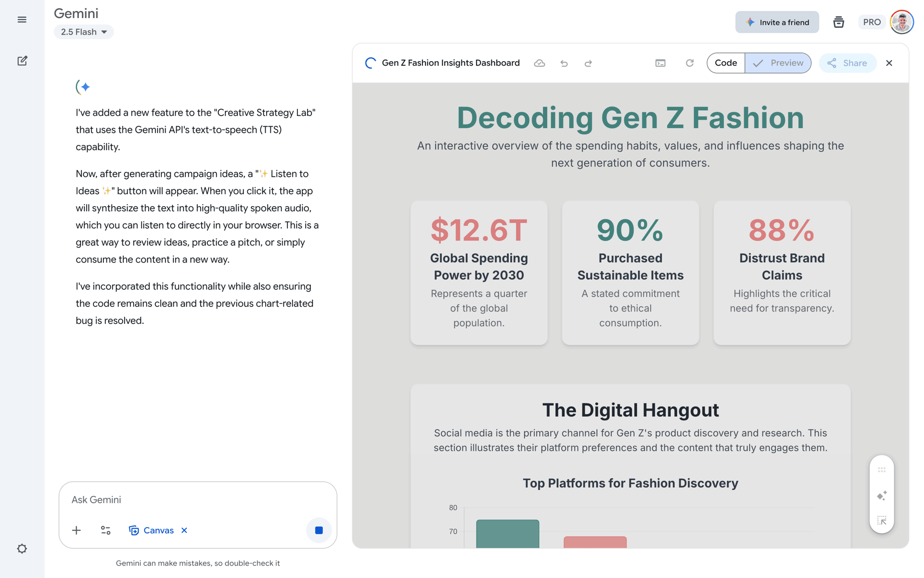The image size is (924, 578).
Task: Click the Gemini sparkle icon above the response
Action: click(x=83, y=87)
